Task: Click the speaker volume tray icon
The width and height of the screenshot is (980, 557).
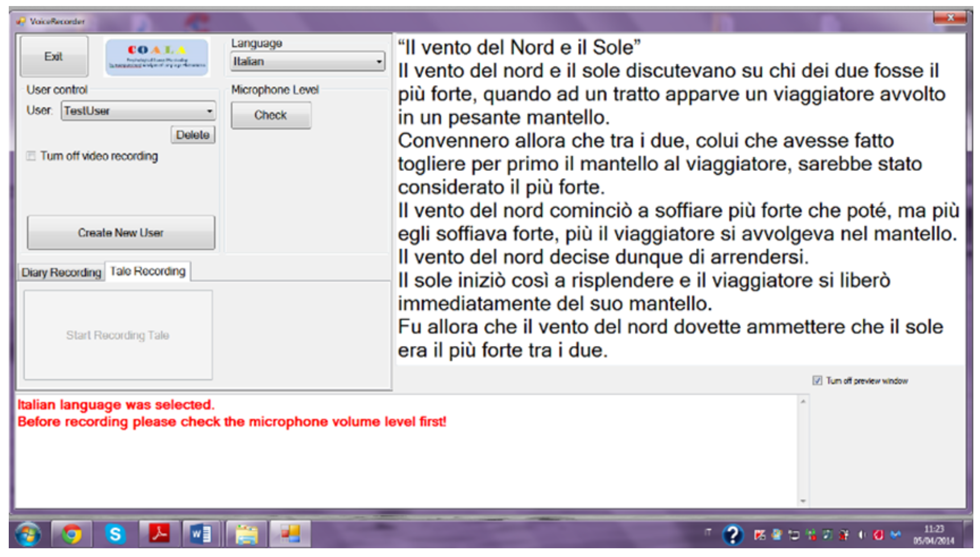Action: (x=861, y=535)
